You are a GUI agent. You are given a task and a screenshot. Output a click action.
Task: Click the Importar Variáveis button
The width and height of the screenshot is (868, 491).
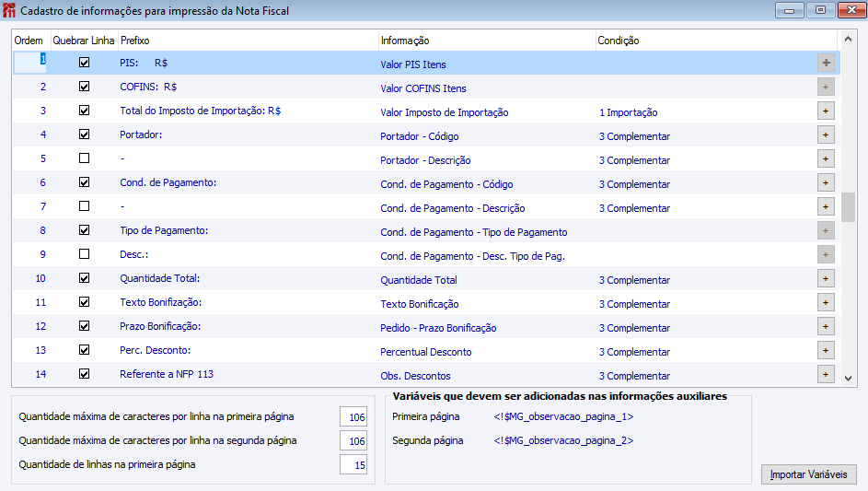809,474
